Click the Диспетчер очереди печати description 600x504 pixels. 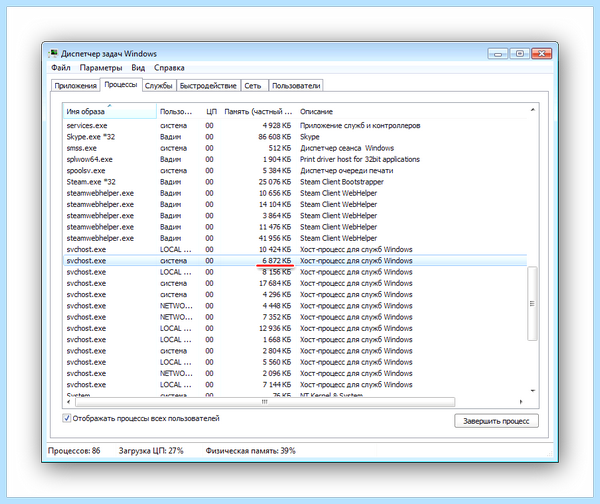pyautogui.click(x=346, y=171)
